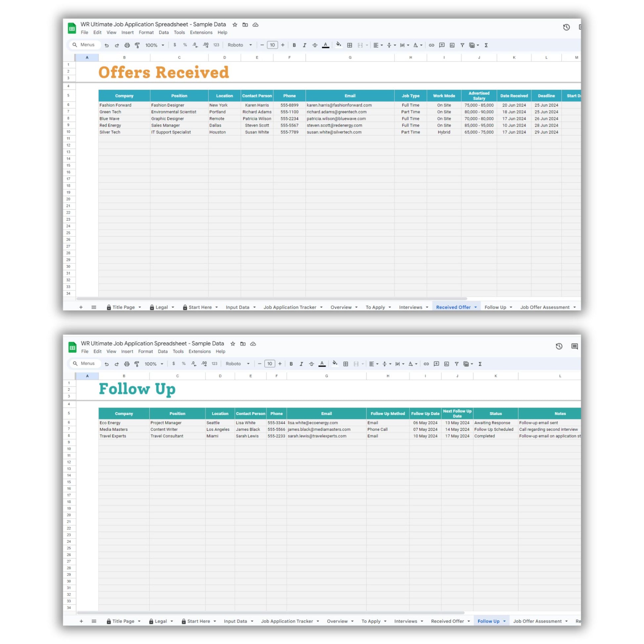Image resolution: width=644 pixels, height=644 pixels.
Task: Toggle strikethrough in Follow Up window toolbar
Action: point(311,364)
